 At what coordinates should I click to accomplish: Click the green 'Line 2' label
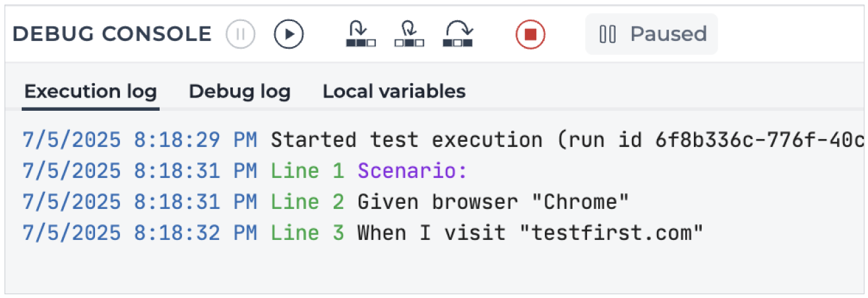pyautogui.click(x=307, y=202)
